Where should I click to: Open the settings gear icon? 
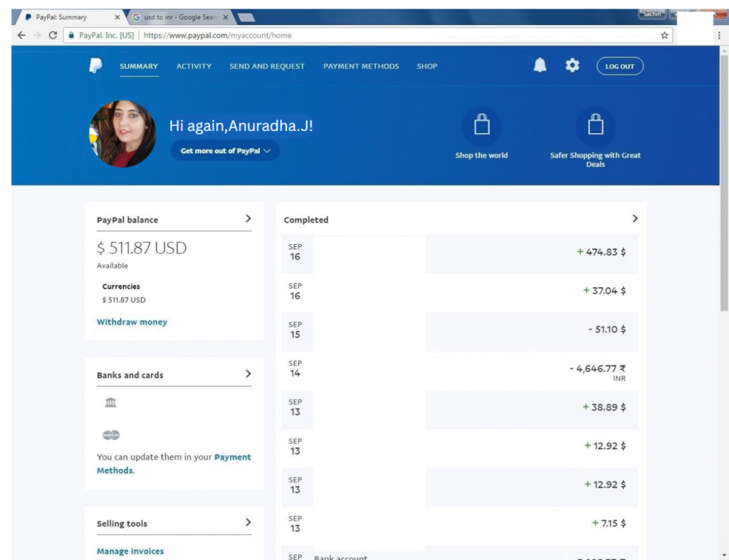tap(572, 65)
